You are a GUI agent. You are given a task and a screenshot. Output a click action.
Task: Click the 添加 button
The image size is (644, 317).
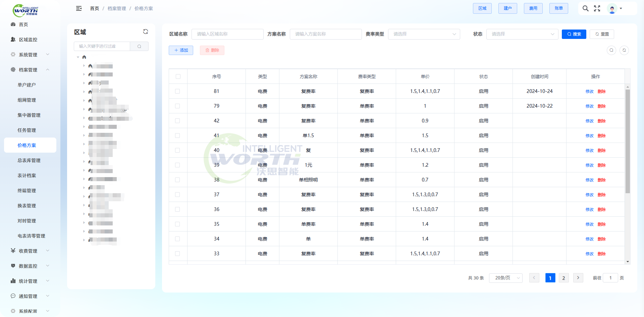click(181, 50)
